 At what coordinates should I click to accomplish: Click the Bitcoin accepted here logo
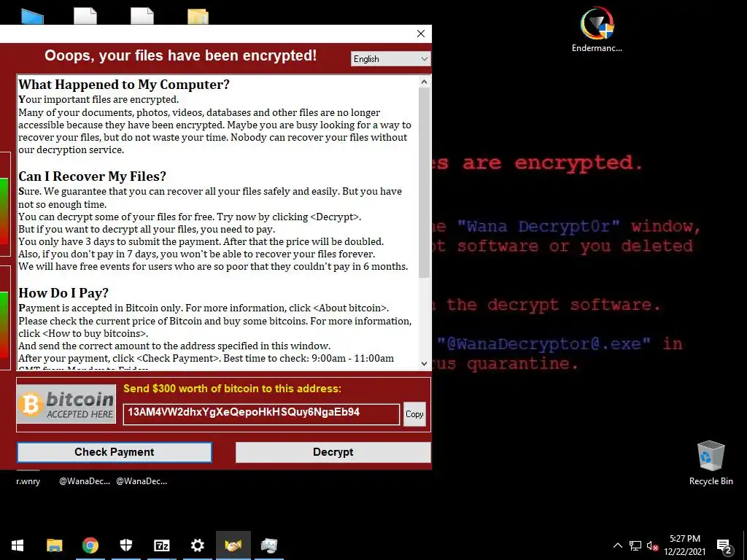[x=66, y=404]
